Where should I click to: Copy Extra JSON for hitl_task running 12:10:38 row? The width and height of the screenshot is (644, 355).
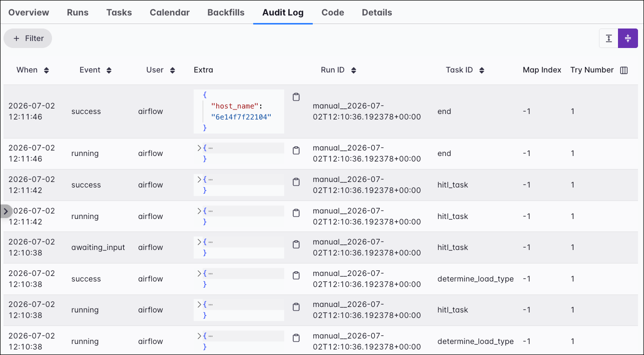296,307
